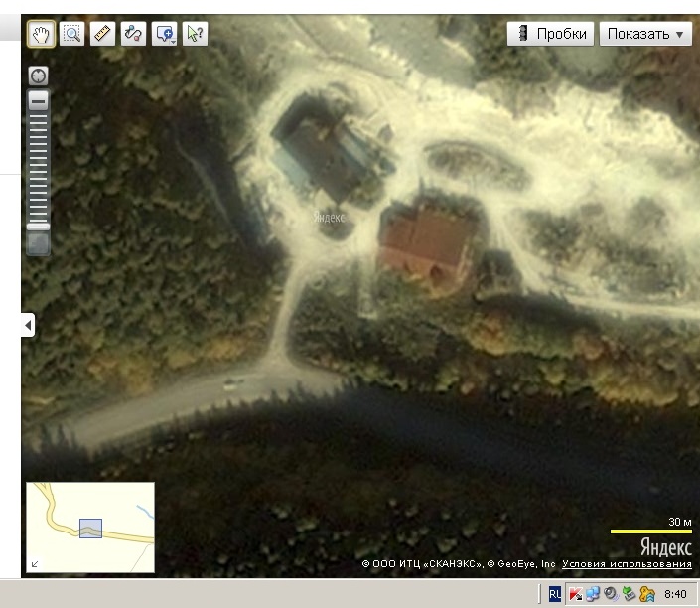Toggle the Пробки traffic layer

pos(551,34)
